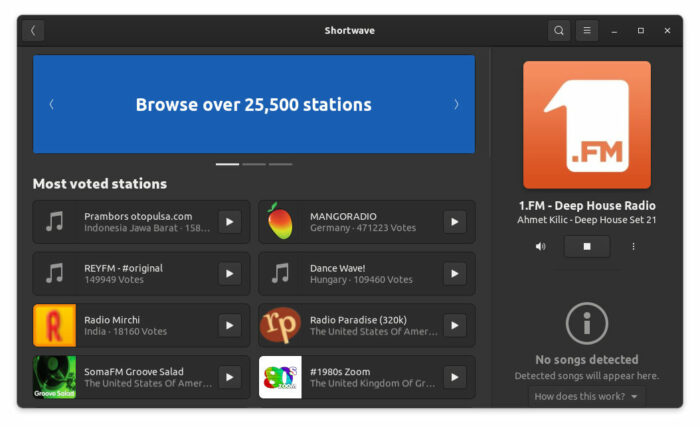Viewport: 700px width, 427px height.
Task: Open the station search
Action: click(x=559, y=30)
